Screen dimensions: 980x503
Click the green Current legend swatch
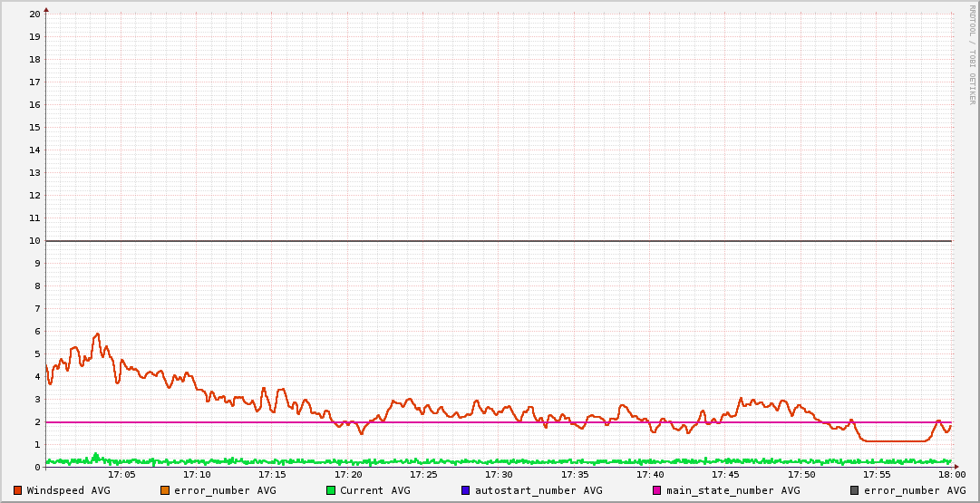point(331,490)
